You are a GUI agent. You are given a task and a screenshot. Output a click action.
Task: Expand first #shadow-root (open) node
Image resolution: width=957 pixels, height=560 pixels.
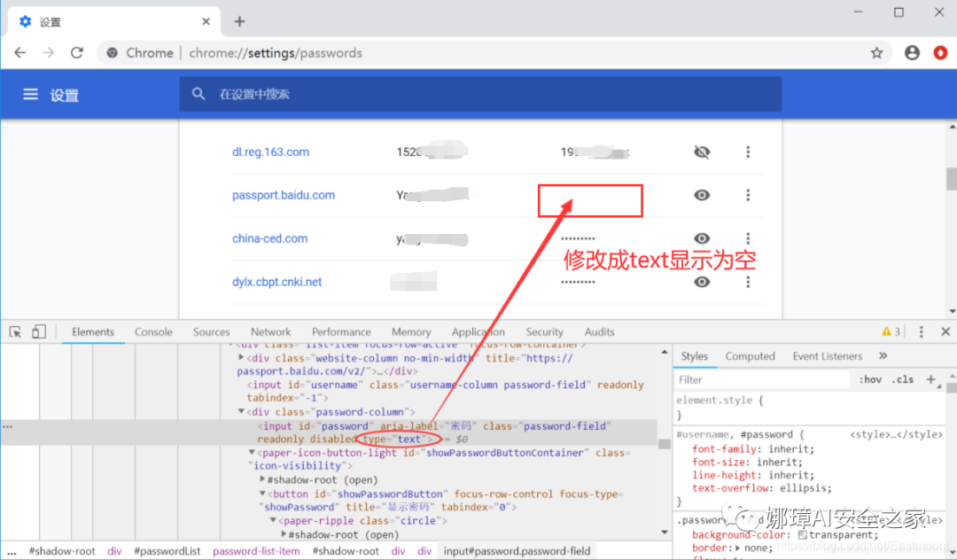(262, 479)
